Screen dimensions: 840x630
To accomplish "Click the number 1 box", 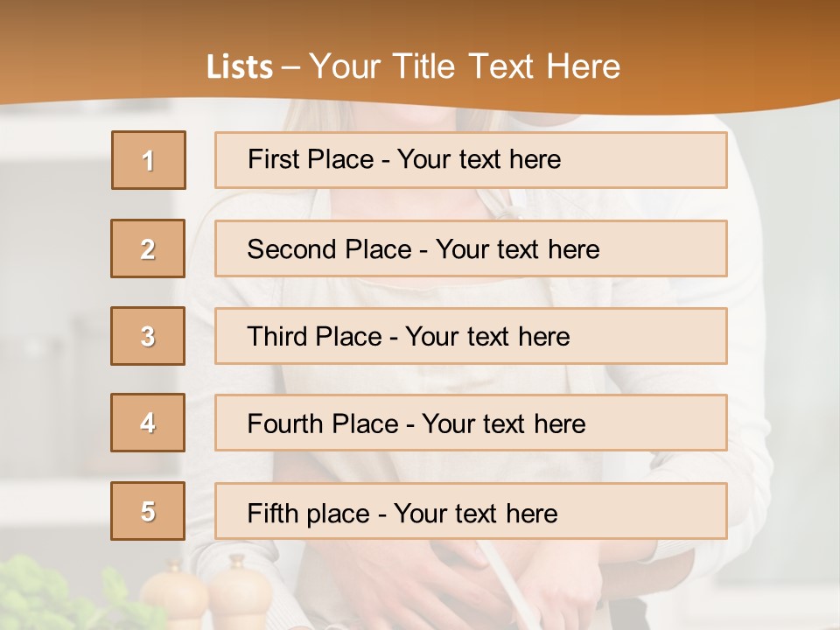I will coord(149,160).
